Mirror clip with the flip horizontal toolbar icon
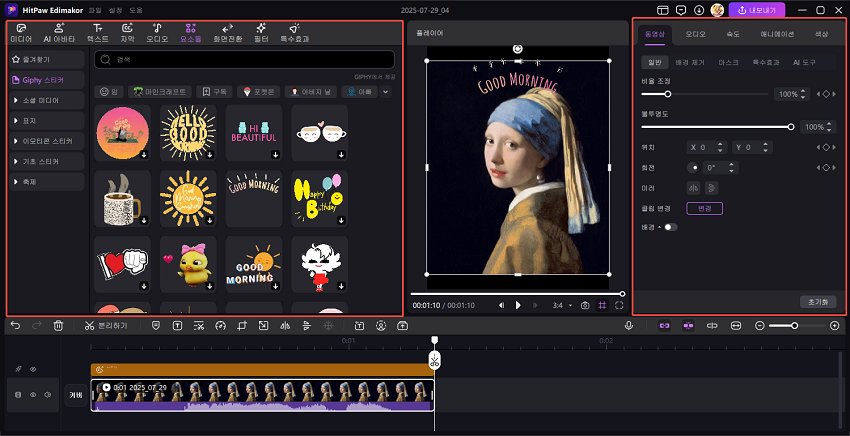Viewport: 850px width, 436px height. (x=285, y=325)
